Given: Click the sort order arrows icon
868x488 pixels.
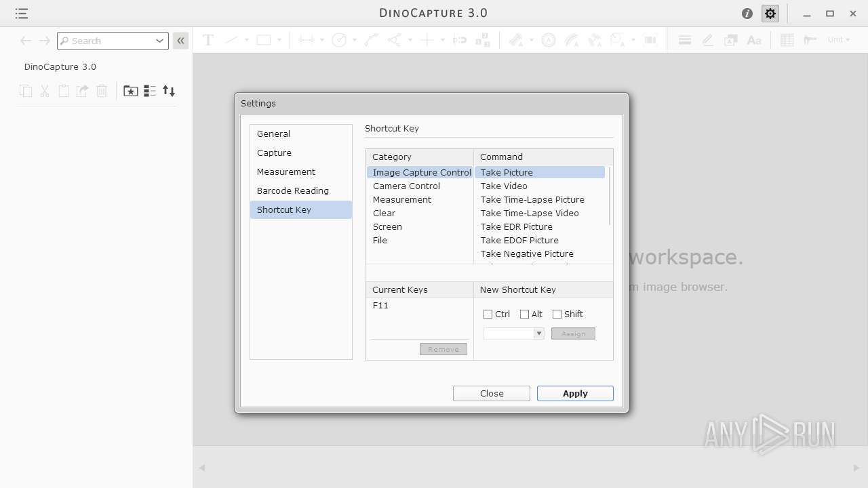Looking at the screenshot, I should coord(169,91).
